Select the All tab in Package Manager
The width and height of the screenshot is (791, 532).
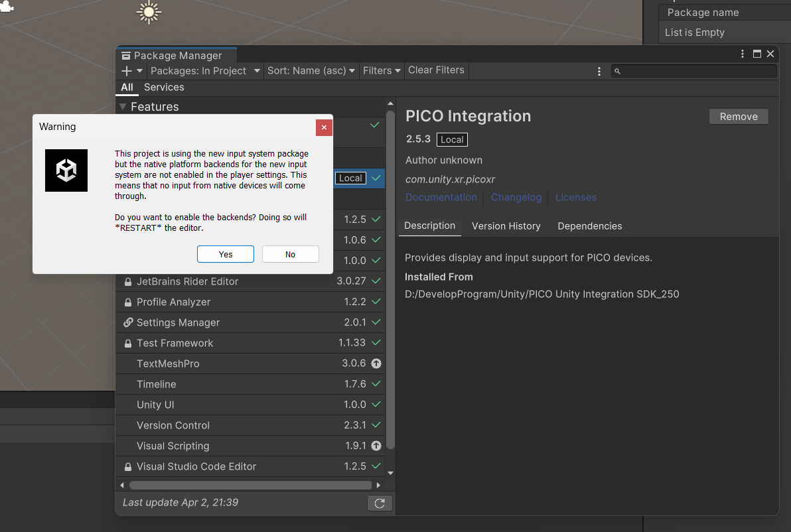pyautogui.click(x=127, y=88)
